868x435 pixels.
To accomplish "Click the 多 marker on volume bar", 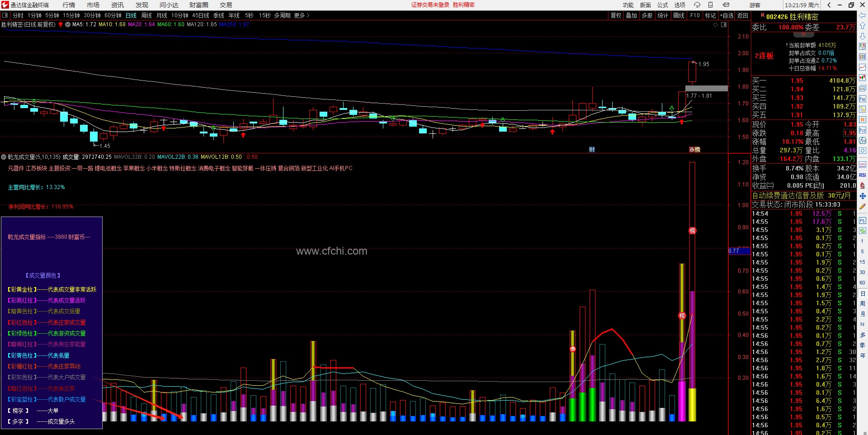I will click(x=573, y=349).
